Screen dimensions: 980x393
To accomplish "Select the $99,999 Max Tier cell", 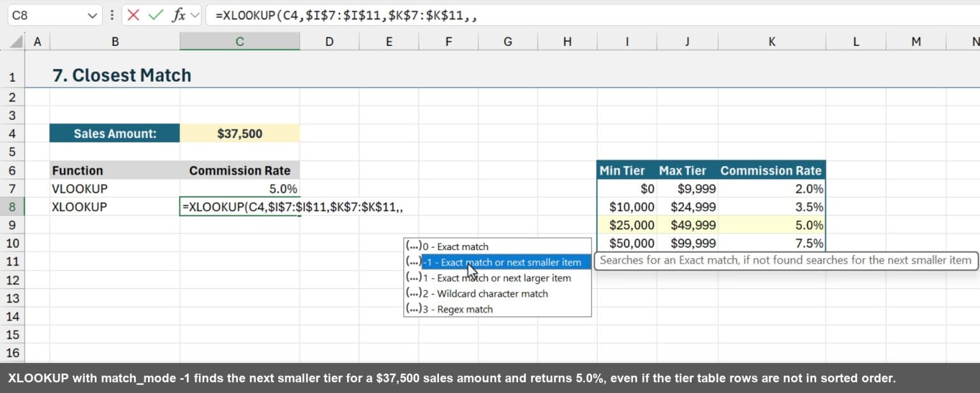I will [687, 243].
